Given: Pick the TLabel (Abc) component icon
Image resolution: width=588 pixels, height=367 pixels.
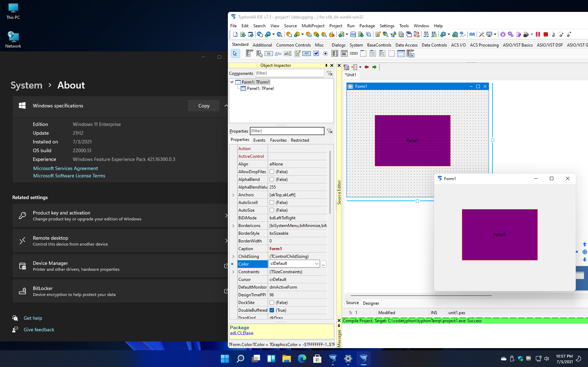Looking at the screenshot, I should [x=278, y=54].
